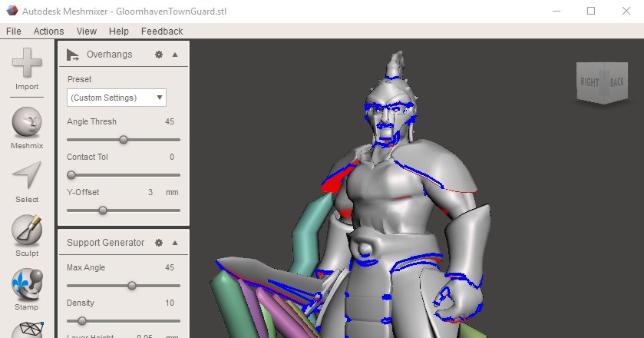Open Support Generator settings gear
644x338 pixels.
coord(159,243)
